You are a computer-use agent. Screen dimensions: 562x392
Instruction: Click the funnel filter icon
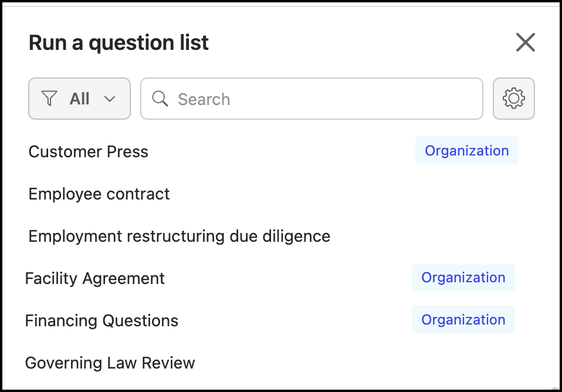pyautogui.click(x=50, y=99)
